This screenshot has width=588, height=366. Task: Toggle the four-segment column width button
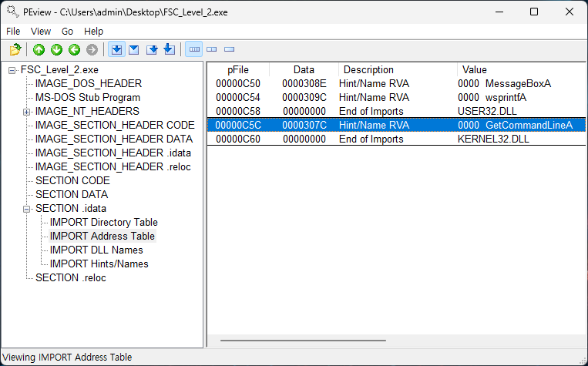pyautogui.click(x=194, y=50)
